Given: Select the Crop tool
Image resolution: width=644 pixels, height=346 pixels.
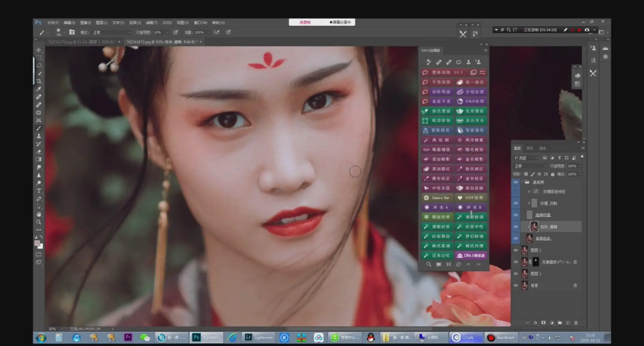Looking at the screenshot, I should click(39, 81).
